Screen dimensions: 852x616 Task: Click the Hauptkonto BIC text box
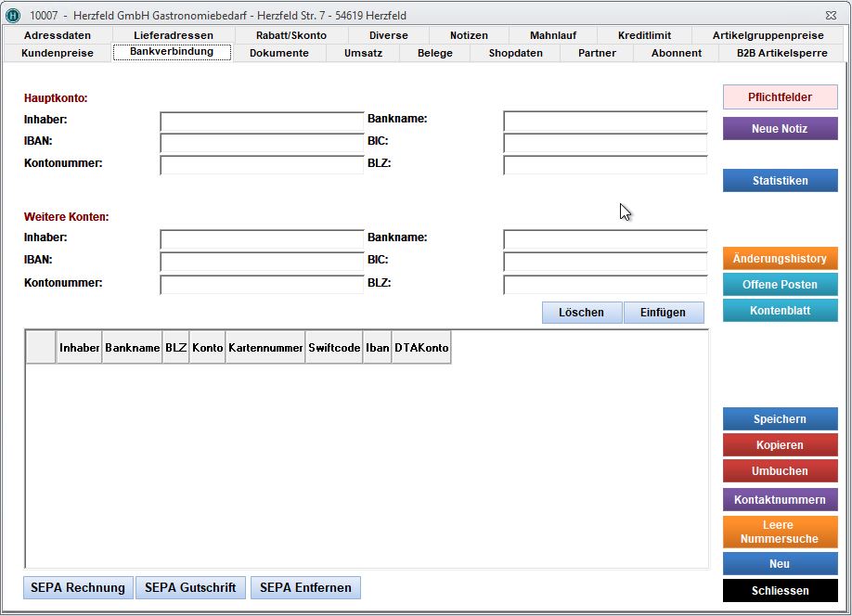coord(605,144)
